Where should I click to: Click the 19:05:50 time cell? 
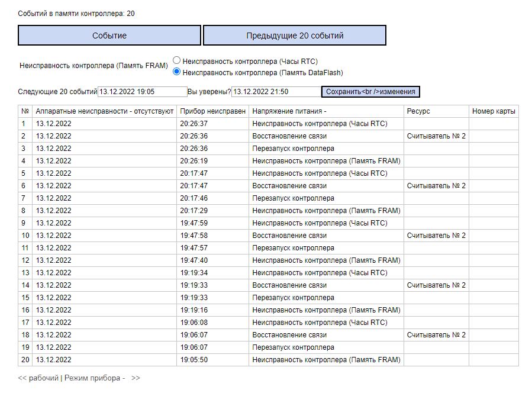pyautogui.click(x=194, y=360)
